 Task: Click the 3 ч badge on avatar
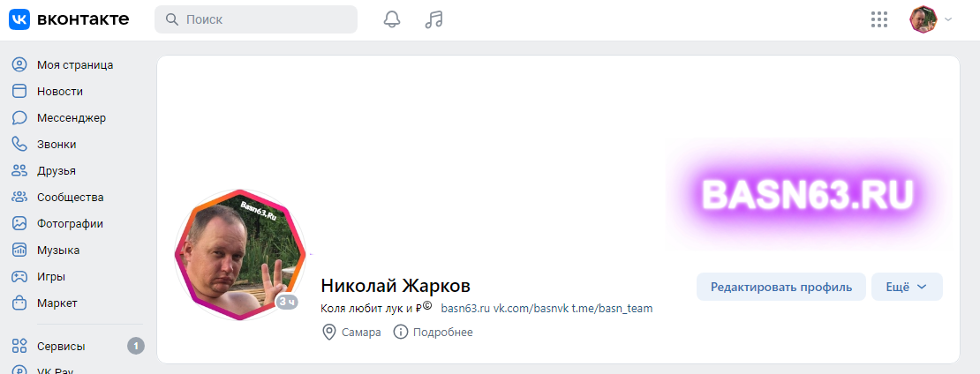click(287, 303)
